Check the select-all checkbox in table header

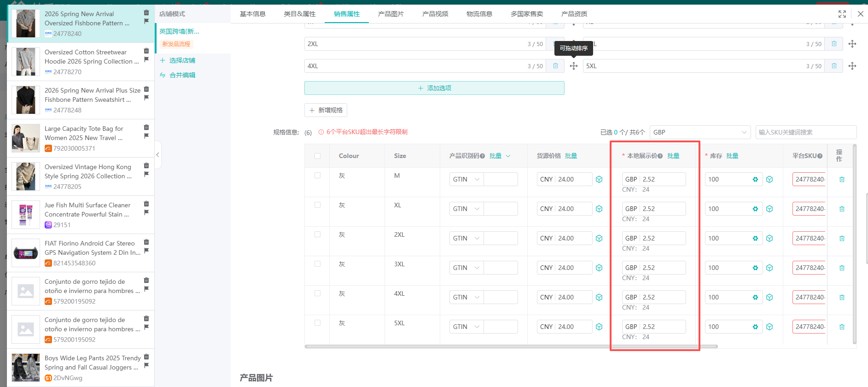317,156
